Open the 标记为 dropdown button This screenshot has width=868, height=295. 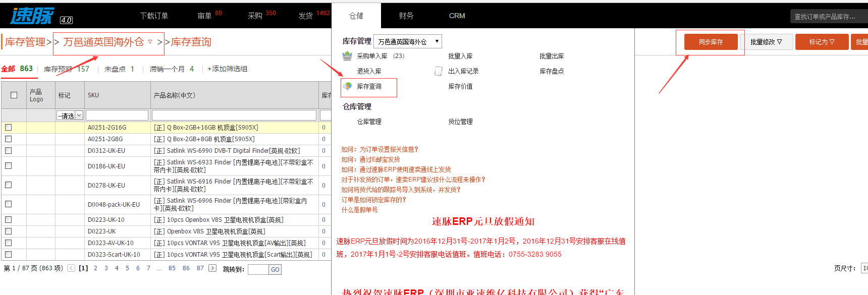pos(822,42)
